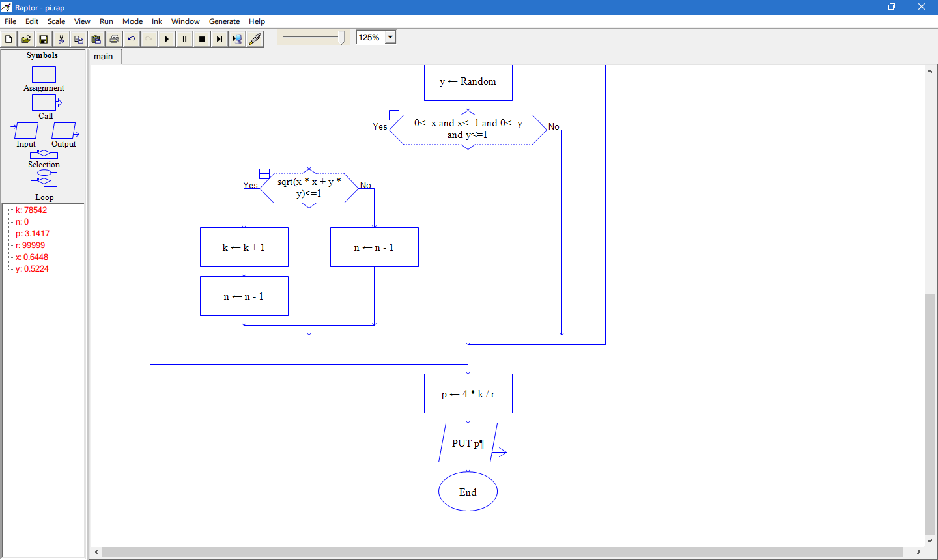Select variable x: 0.6448 in watch list
This screenshot has width=938, height=560.
(x=32, y=257)
